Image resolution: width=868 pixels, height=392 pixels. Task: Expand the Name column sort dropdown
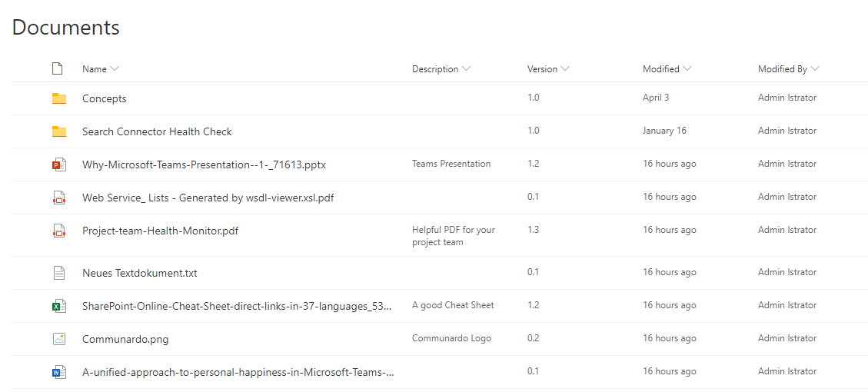[115, 69]
